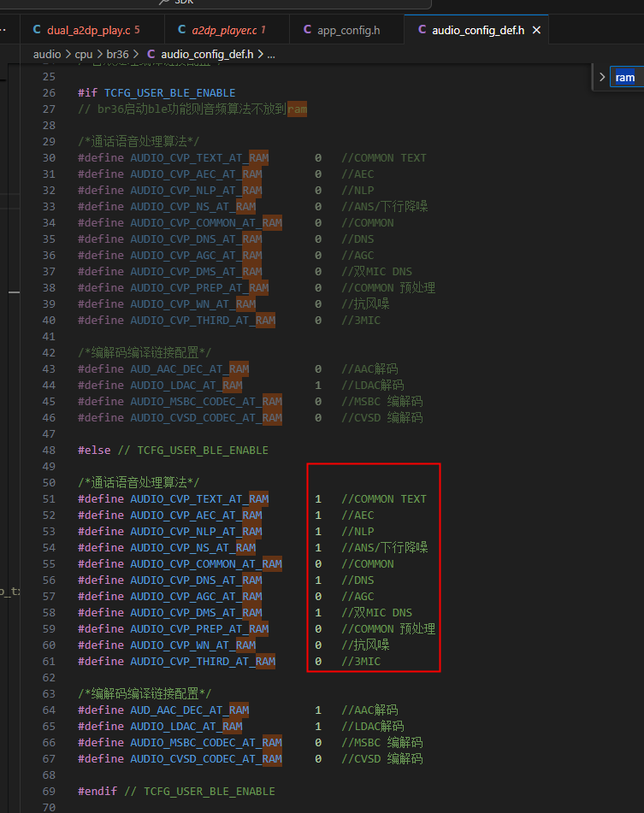
Task: Focus the find input containing 'ram'
Action: (627, 77)
